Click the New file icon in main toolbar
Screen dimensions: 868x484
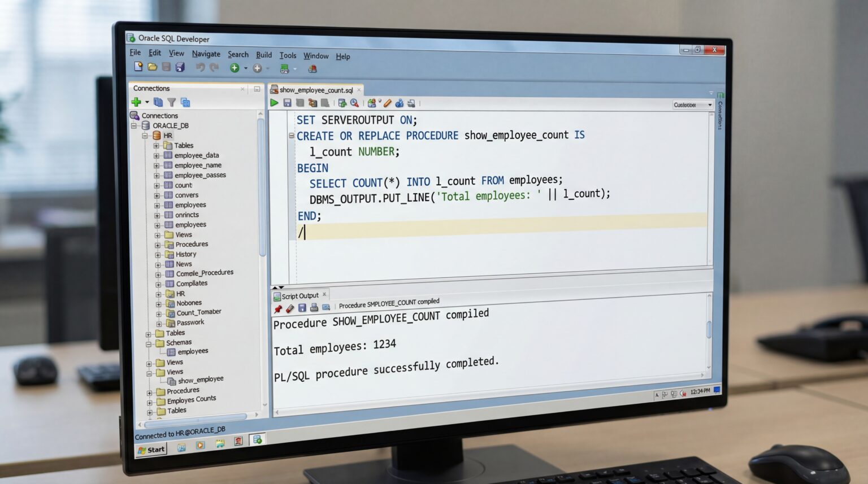click(x=138, y=67)
